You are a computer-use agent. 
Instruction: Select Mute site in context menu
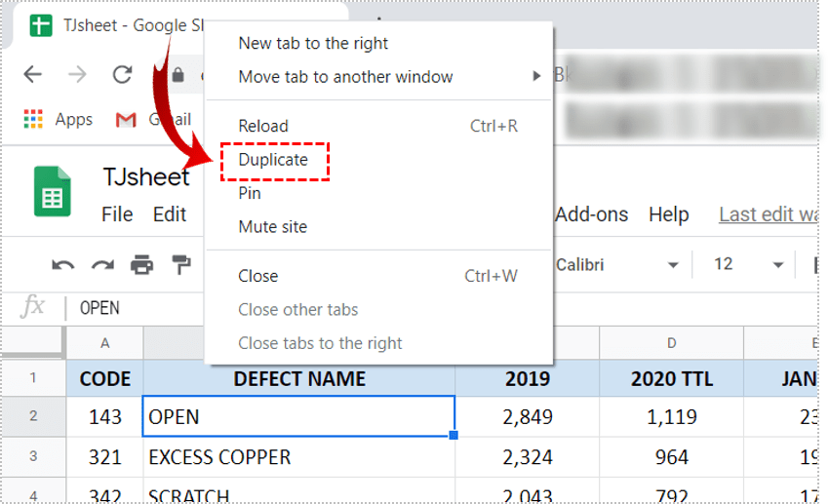click(x=272, y=227)
